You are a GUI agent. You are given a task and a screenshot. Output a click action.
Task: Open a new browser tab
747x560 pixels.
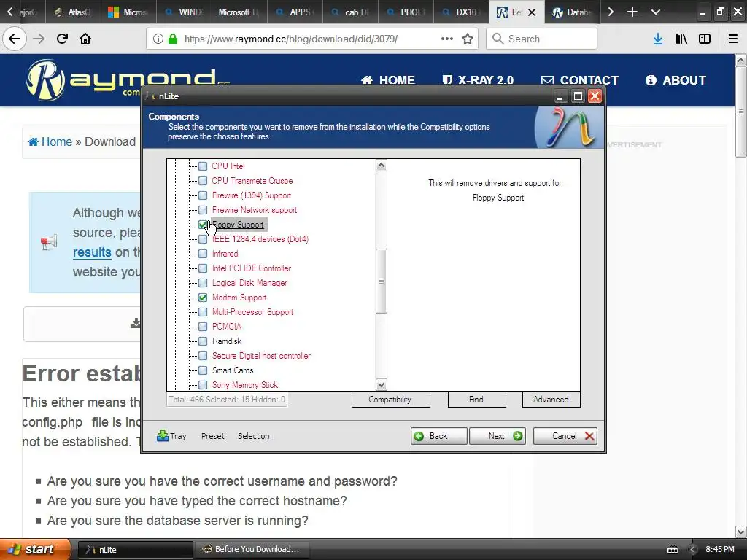(632, 12)
